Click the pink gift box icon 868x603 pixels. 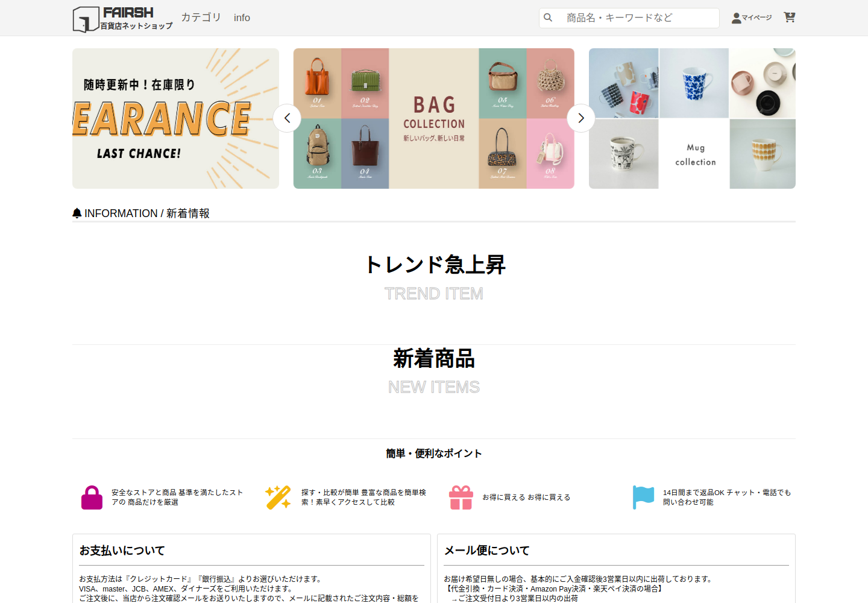[x=461, y=497]
